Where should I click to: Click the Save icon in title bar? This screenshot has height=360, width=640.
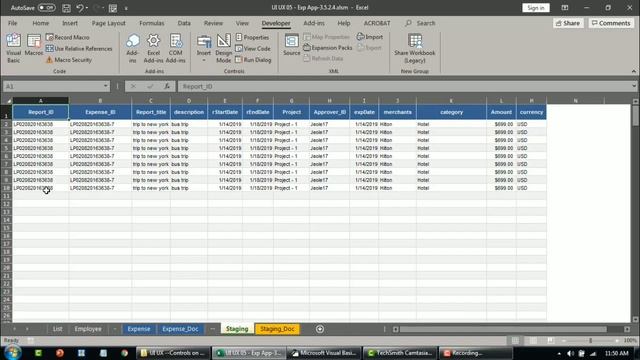(66, 8)
